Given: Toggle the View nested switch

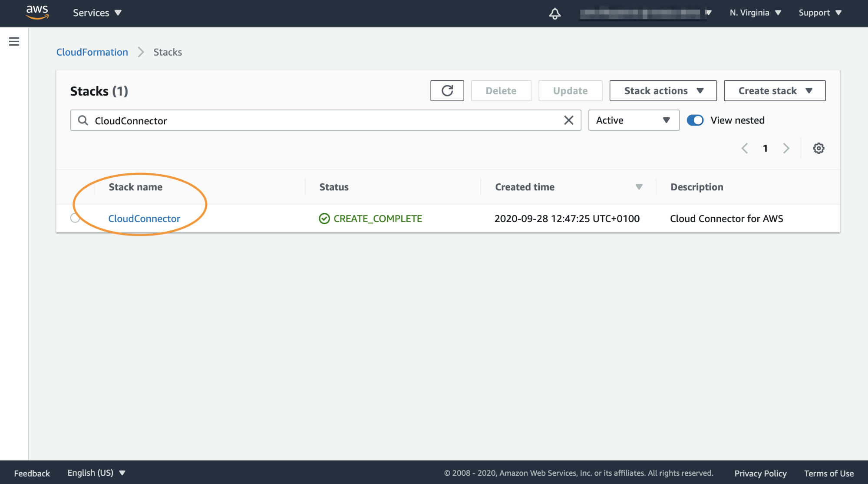Looking at the screenshot, I should click(695, 120).
